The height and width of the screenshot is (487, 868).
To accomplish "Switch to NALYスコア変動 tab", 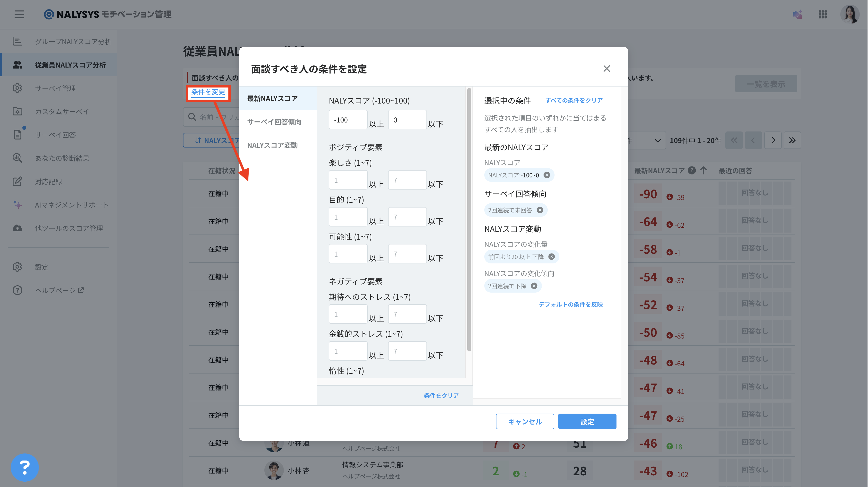I will (x=272, y=145).
